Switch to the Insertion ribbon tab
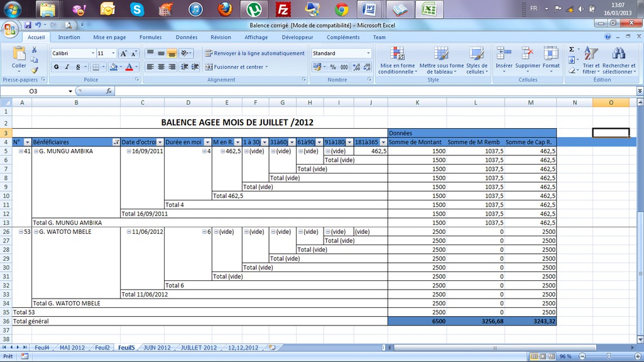This screenshot has height=362, width=644. click(69, 38)
